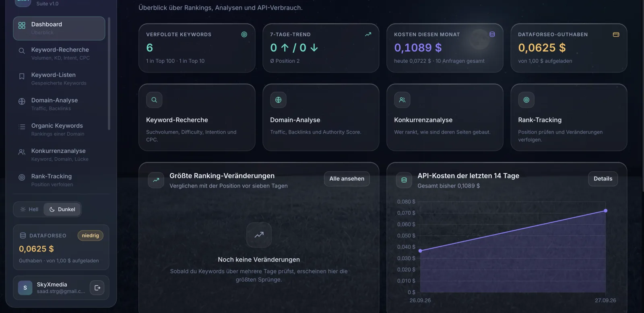Click the Dashboard grid icon

(22, 25)
